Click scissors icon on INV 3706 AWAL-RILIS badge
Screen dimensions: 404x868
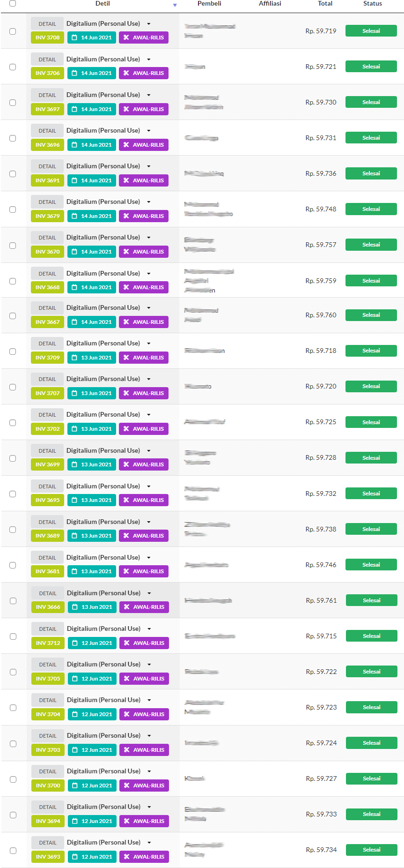pos(126,73)
